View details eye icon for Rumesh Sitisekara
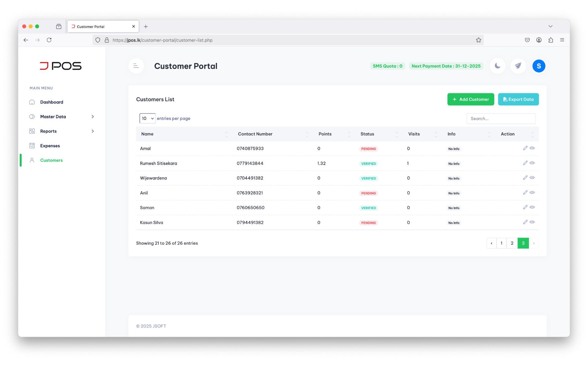The image size is (588, 368). coord(532,163)
